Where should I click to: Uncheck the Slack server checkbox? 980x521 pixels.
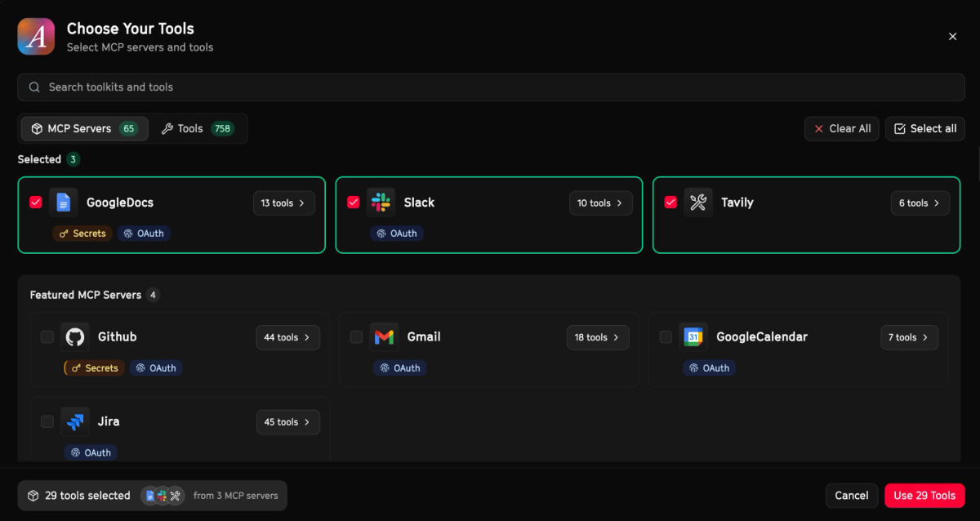[x=354, y=203]
